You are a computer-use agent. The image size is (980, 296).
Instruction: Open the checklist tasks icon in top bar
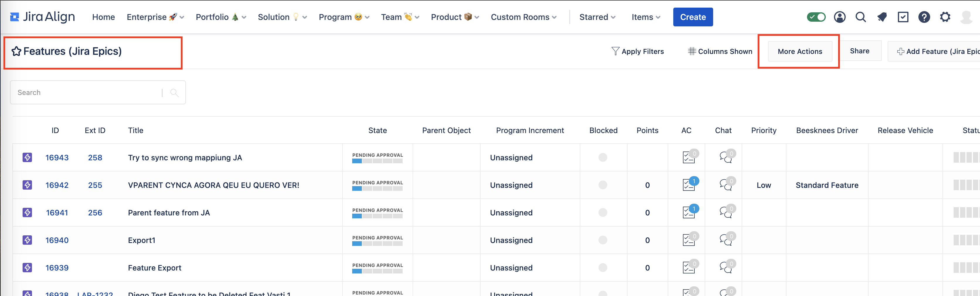tap(903, 17)
